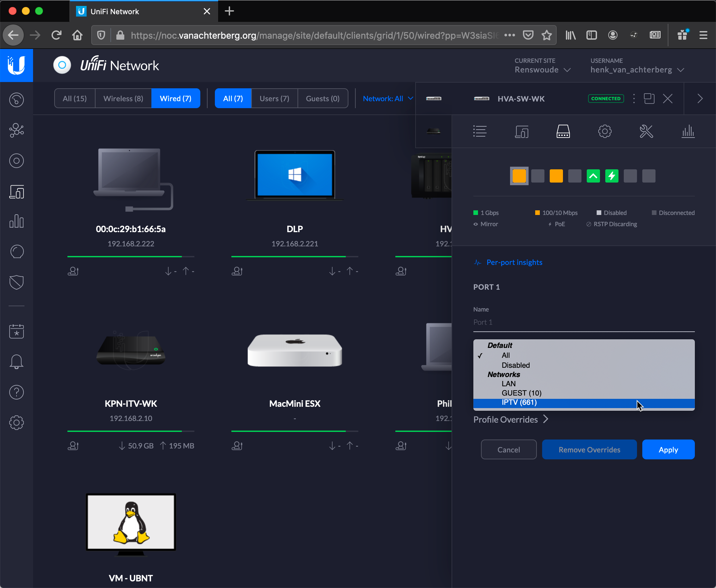The height and width of the screenshot is (588, 716).
Task: Open device Config gear tab
Action: click(x=605, y=131)
